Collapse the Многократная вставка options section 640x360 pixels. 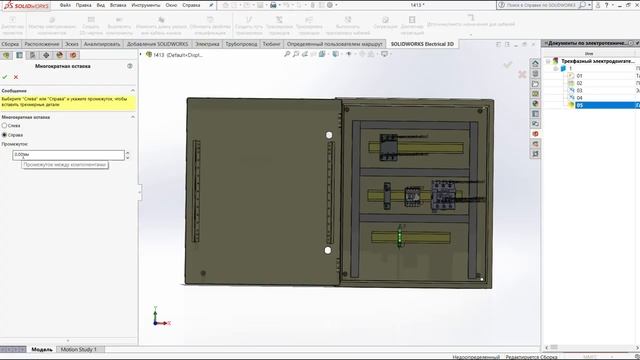tap(133, 117)
